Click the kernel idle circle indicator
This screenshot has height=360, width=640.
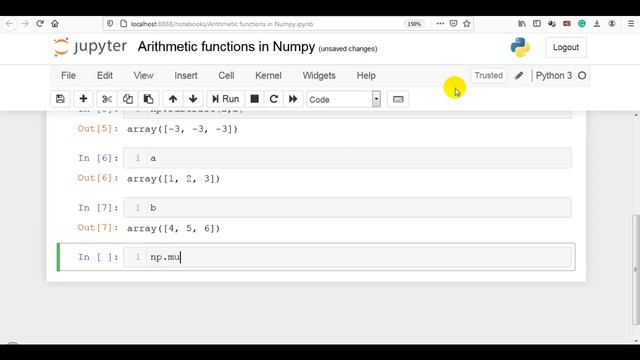(x=582, y=76)
